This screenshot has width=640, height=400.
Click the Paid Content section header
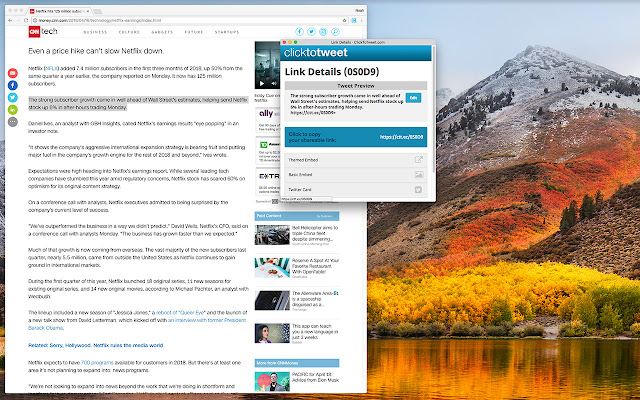tap(297, 216)
